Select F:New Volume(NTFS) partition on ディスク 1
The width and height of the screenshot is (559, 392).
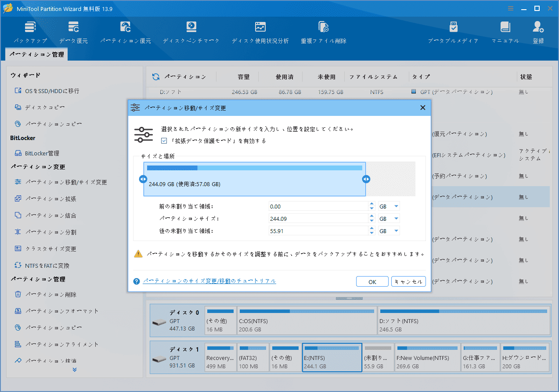(427, 357)
